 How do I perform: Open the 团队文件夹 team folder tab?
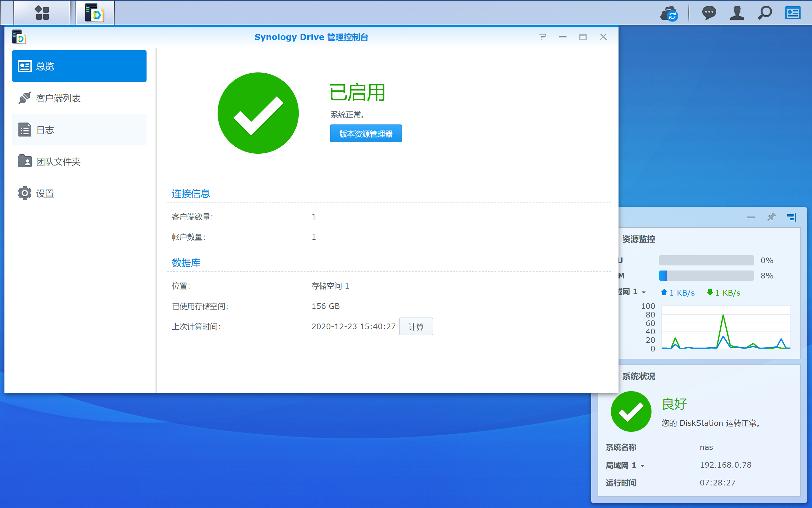click(x=79, y=162)
